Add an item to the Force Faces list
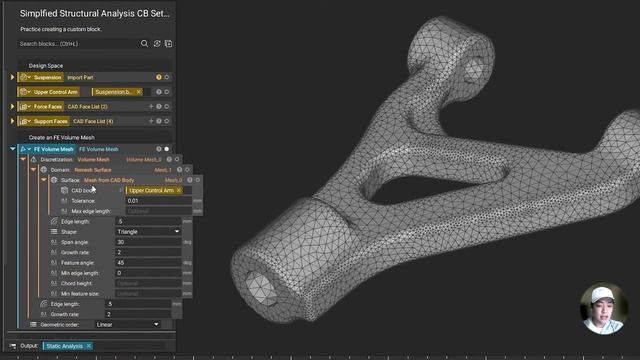This screenshot has width=640, height=360. click(151, 107)
